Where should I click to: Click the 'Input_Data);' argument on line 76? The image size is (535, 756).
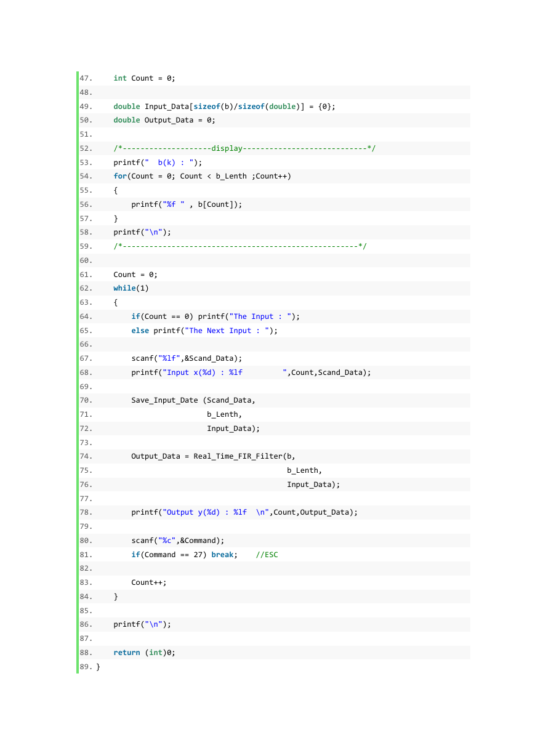[x=313, y=485]
